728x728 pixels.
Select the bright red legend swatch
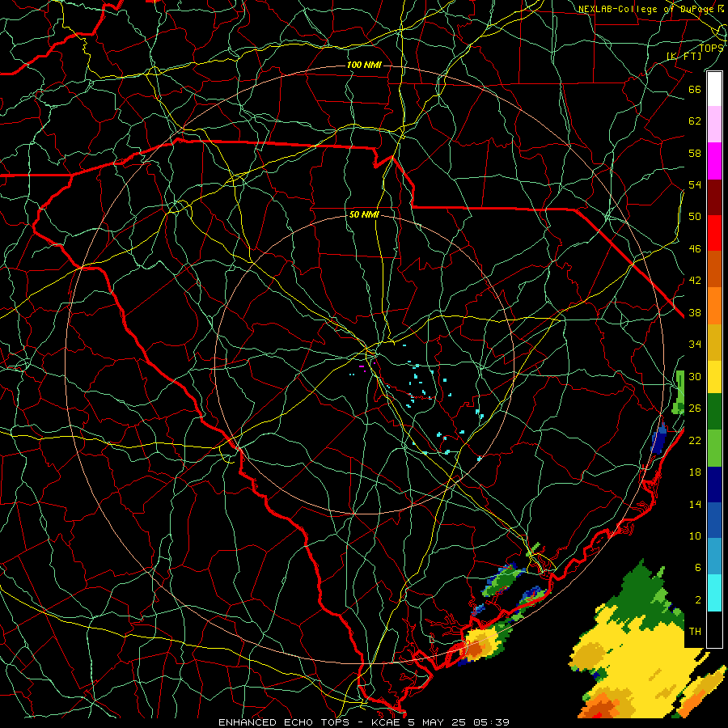[714, 233]
